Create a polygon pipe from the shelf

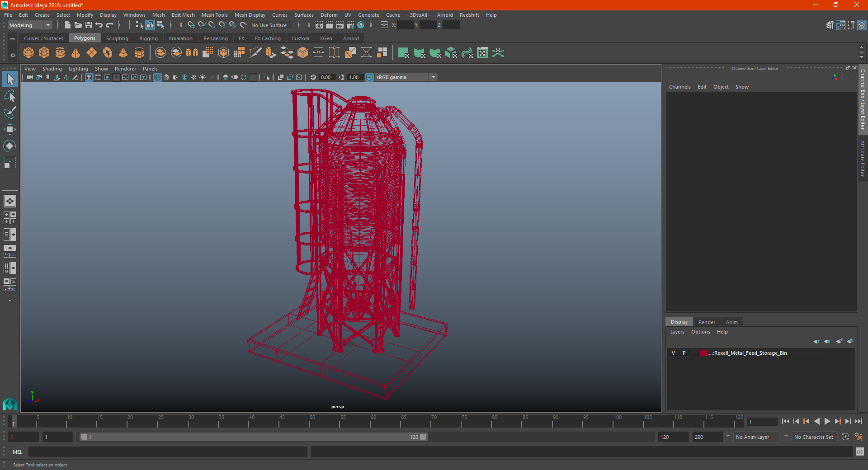pyautogui.click(x=139, y=53)
